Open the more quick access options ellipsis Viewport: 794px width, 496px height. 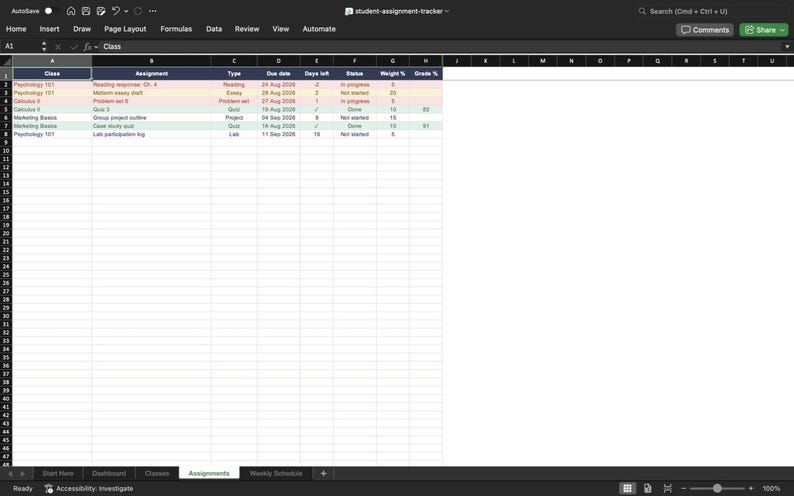click(x=152, y=11)
